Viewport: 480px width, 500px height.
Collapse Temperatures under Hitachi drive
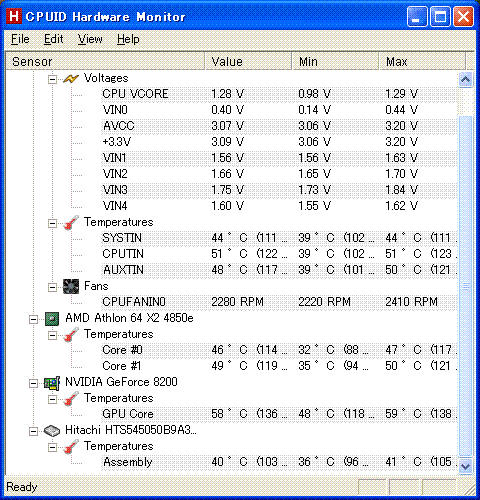coord(52,447)
